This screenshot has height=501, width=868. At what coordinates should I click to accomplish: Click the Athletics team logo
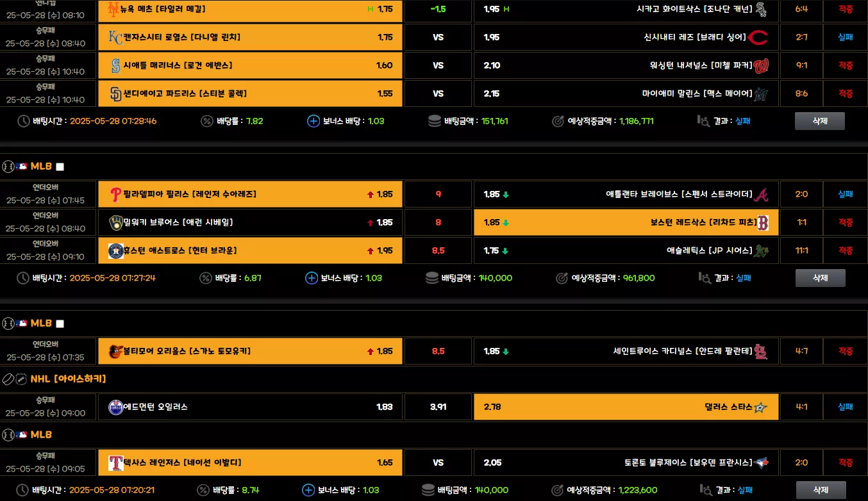[761, 250]
